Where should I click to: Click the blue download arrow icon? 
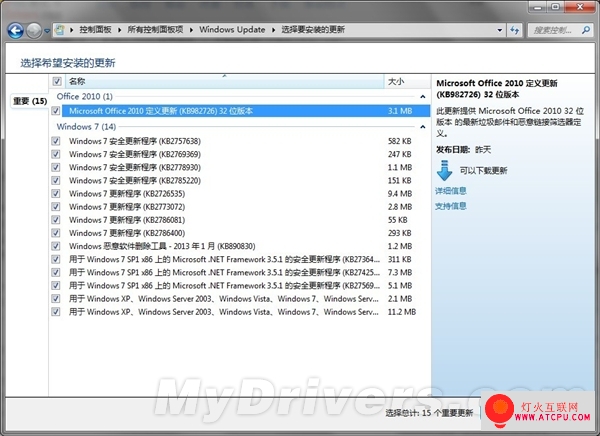(x=444, y=171)
